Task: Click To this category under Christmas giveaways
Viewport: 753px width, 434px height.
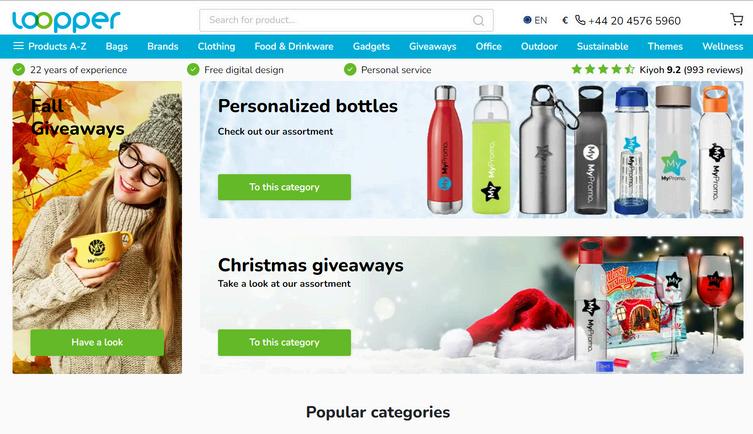Action: (284, 342)
